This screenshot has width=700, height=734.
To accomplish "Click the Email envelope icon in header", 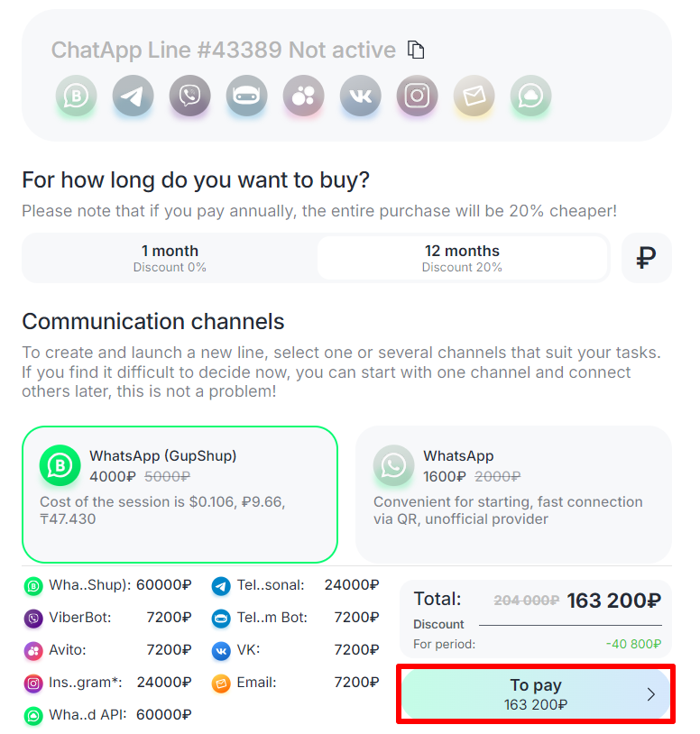I will [x=474, y=96].
